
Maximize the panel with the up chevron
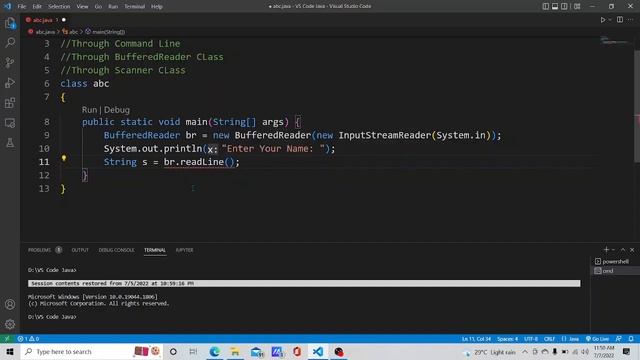pyautogui.click(x=623, y=249)
